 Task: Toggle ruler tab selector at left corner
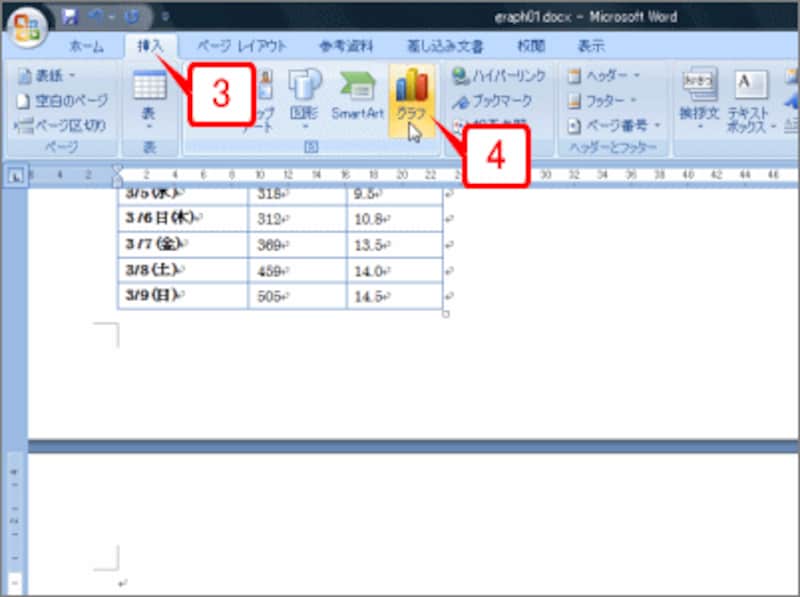pyautogui.click(x=15, y=175)
